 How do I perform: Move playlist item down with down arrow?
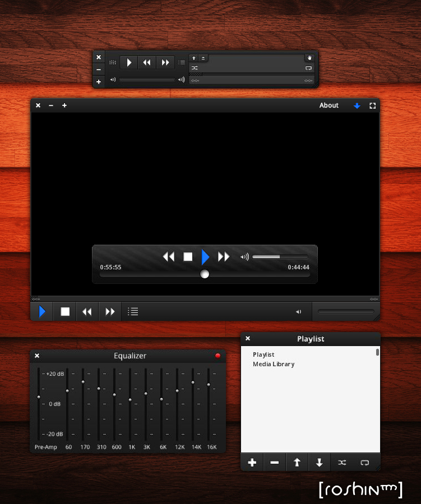click(320, 463)
